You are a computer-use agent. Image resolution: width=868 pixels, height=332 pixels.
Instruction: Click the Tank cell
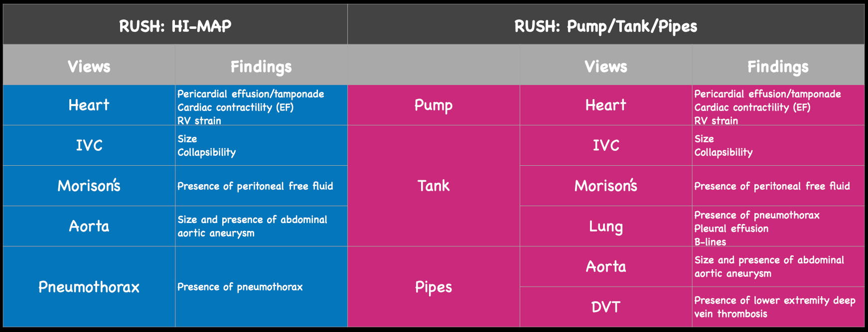pos(434,186)
